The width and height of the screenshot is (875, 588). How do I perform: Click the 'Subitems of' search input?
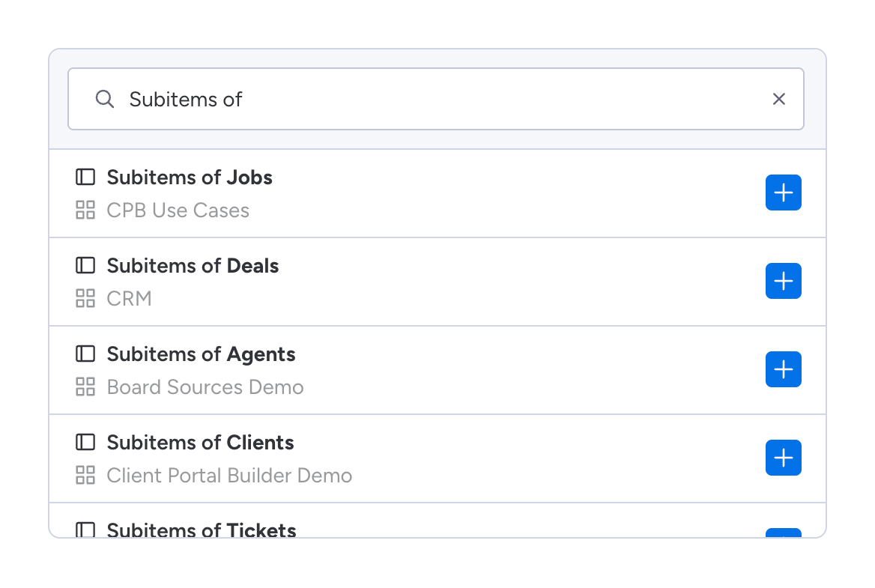(x=435, y=99)
